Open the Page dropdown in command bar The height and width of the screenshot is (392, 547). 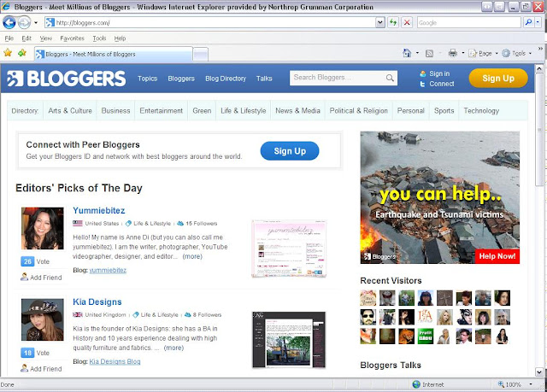483,53
